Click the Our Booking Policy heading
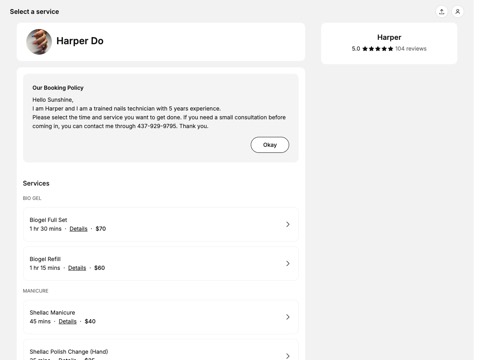The width and height of the screenshot is (480, 360). (x=58, y=88)
